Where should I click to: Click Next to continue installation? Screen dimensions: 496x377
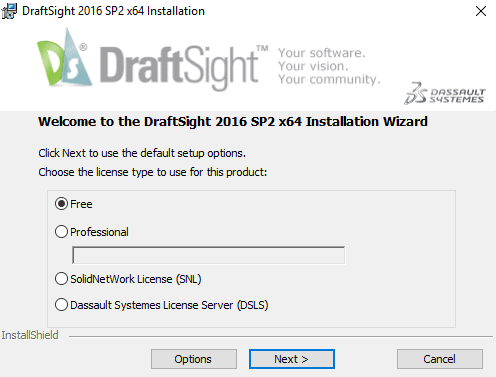(292, 359)
